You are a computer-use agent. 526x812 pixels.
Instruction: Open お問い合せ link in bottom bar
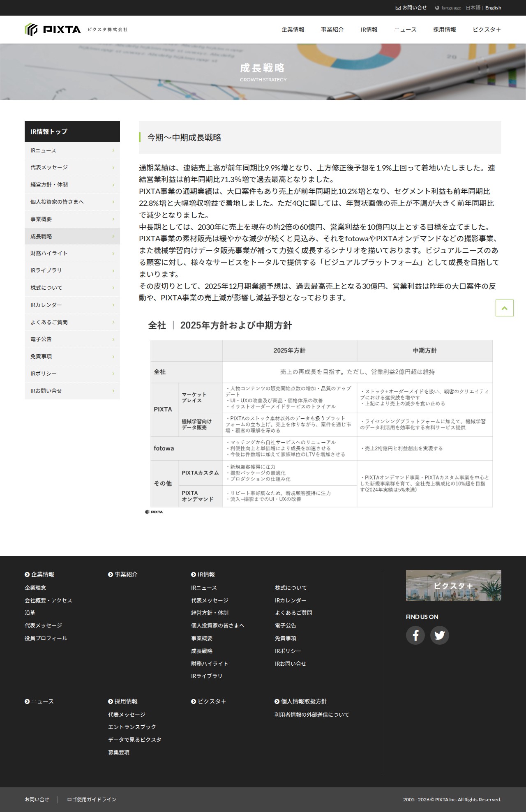(x=37, y=800)
